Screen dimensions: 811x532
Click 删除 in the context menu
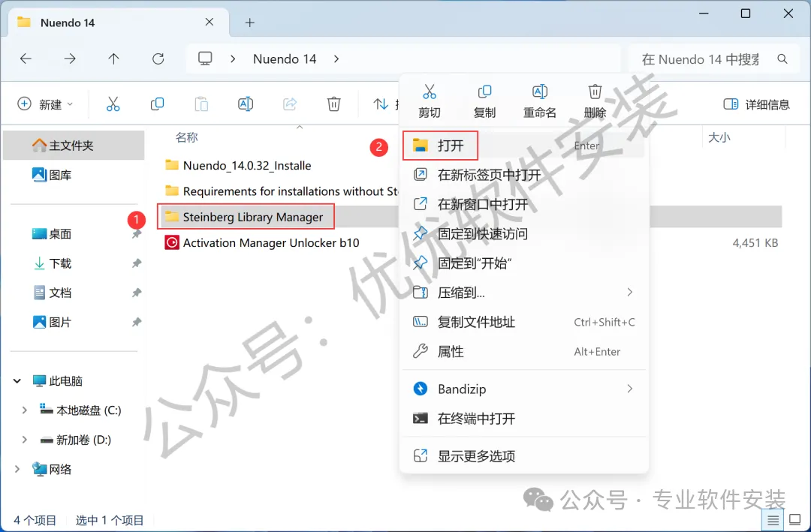595,101
